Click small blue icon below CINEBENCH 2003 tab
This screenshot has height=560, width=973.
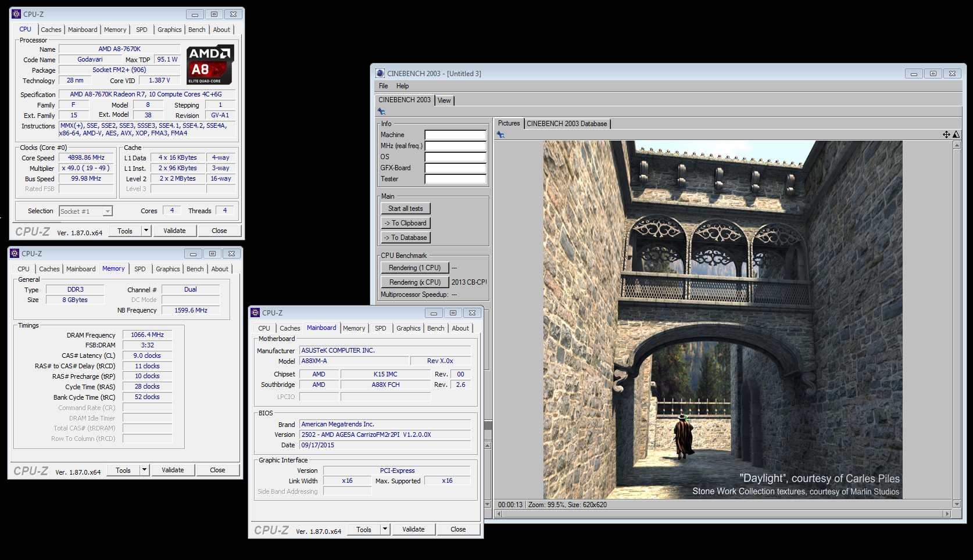point(381,112)
